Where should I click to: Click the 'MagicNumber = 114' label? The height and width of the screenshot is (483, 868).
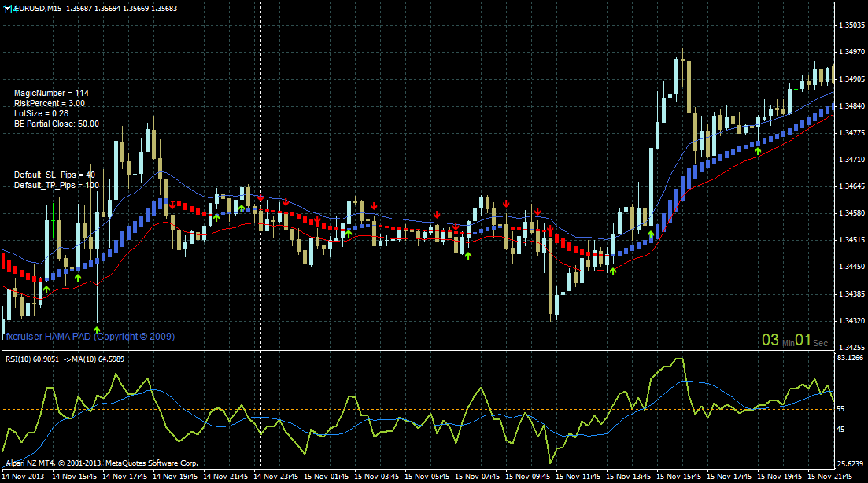51,93
